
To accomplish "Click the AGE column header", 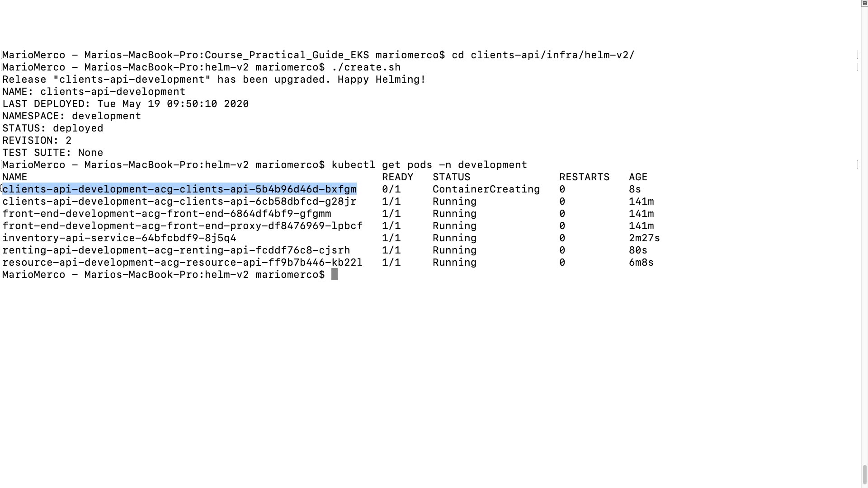I will coord(638,177).
